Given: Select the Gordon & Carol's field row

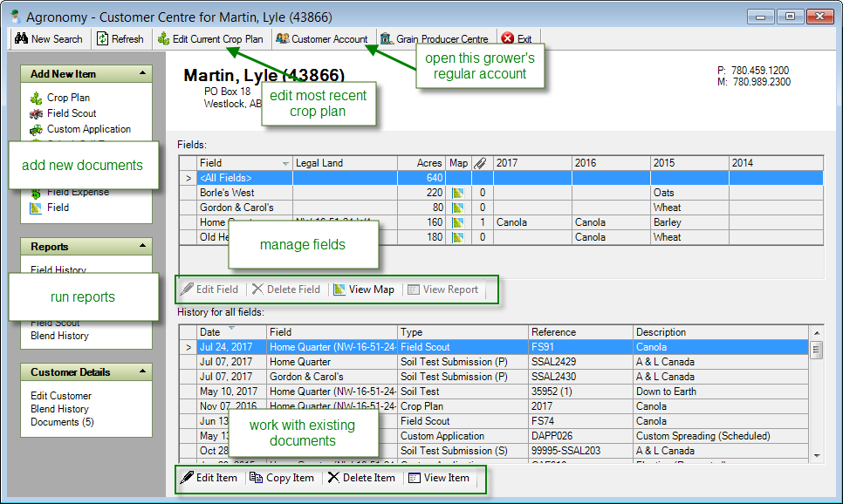Looking at the screenshot, I should [x=501, y=208].
